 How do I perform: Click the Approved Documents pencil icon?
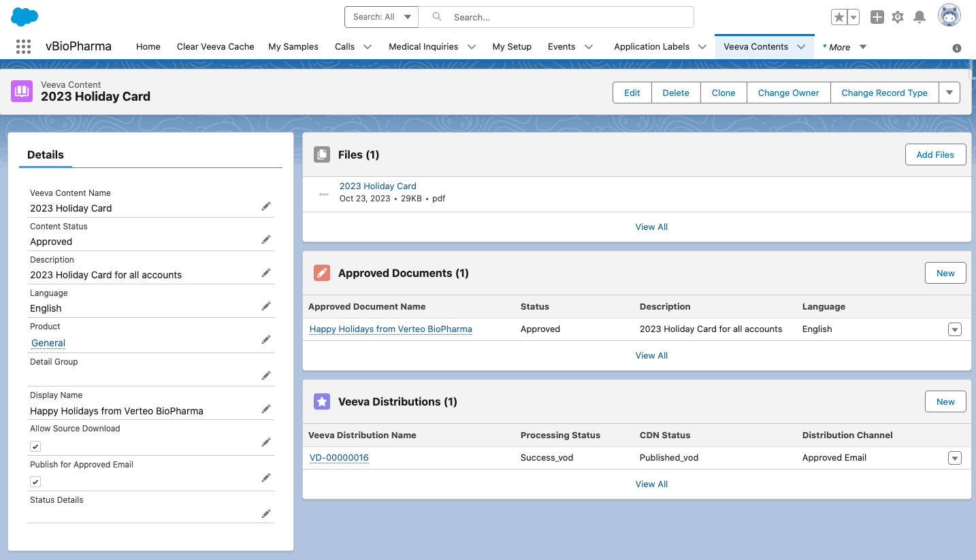[321, 272]
